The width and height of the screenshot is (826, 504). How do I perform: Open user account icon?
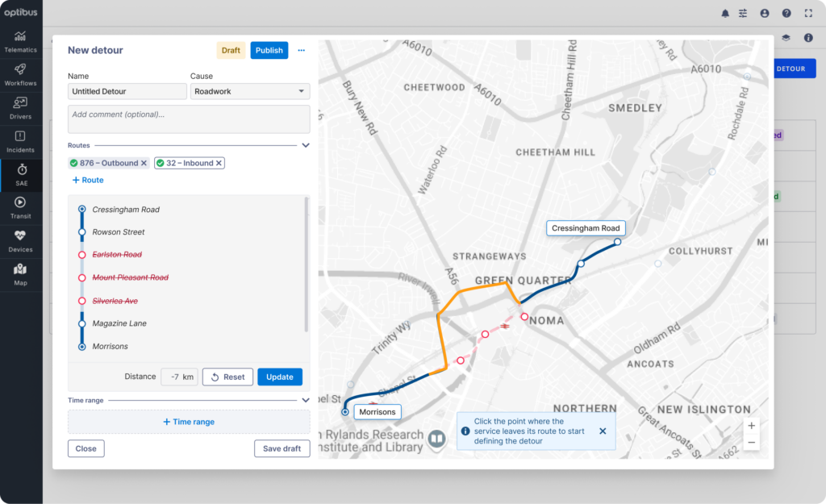point(765,14)
